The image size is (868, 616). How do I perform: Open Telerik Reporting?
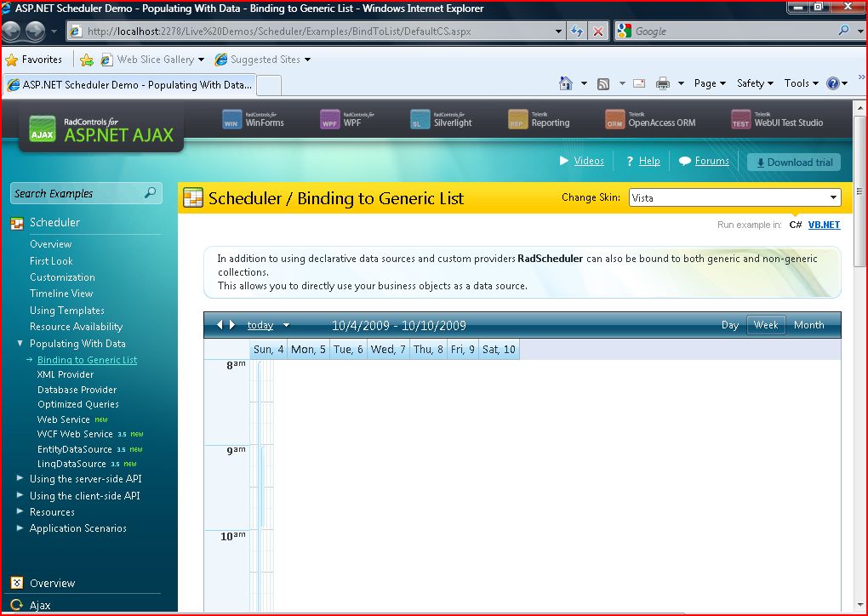pos(539,119)
